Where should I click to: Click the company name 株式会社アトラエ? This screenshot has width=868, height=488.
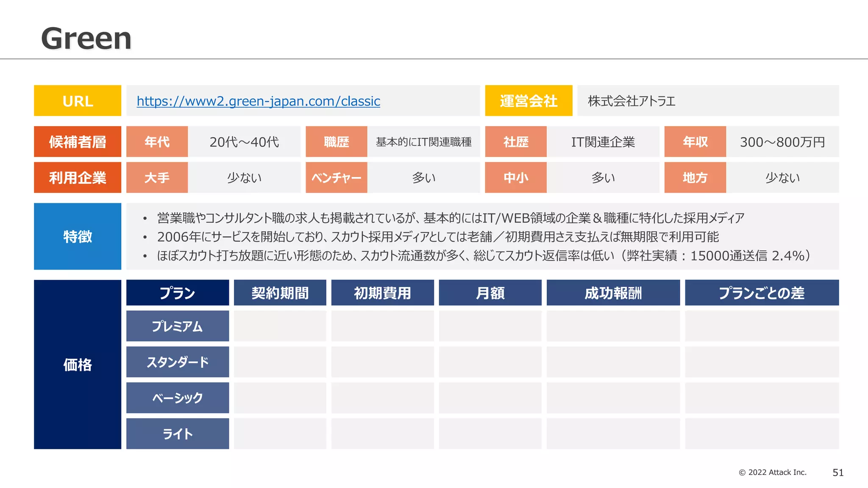click(632, 101)
